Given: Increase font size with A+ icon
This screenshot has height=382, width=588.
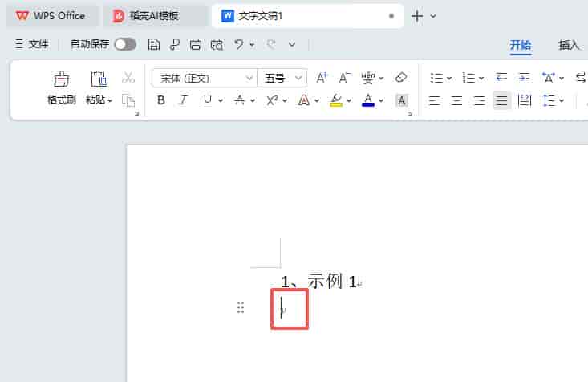Looking at the screenshot, I should point(322,78).
